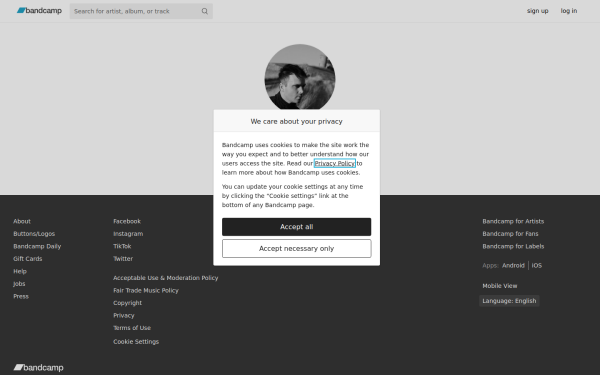600x375 pixels.
Task: Open the Instagram footer link
Action: (128, 234)
